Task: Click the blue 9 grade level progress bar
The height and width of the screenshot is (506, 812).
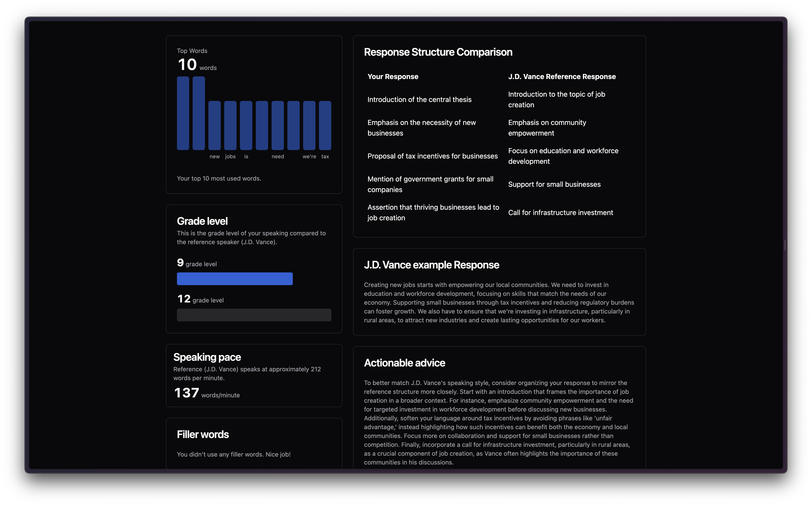Action: click(x=234, y=278)
